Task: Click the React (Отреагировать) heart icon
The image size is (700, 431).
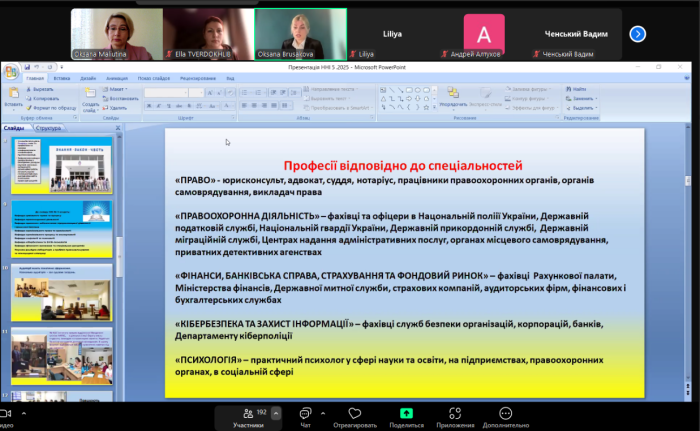Action: tap(355, 414)
